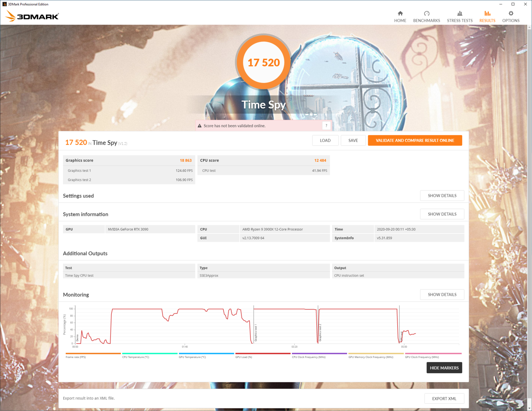Select CPU test 41.94 FPS row

click(263, 171)
